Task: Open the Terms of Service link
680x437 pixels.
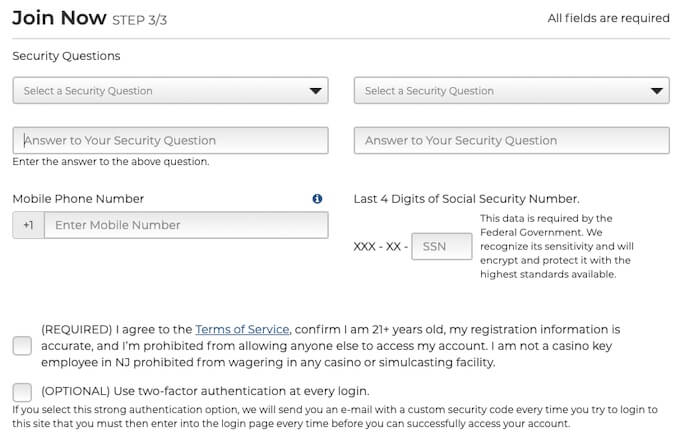Action: click(x=242, y=329)
